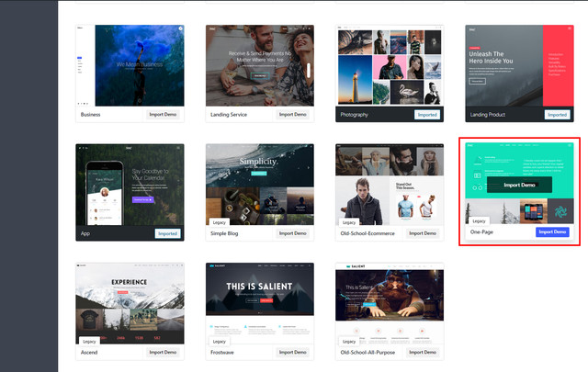Click the Legacy tag on Old-School-Ecommerce
This screenshot has width=588, height=372.
[x=349, y=222]
